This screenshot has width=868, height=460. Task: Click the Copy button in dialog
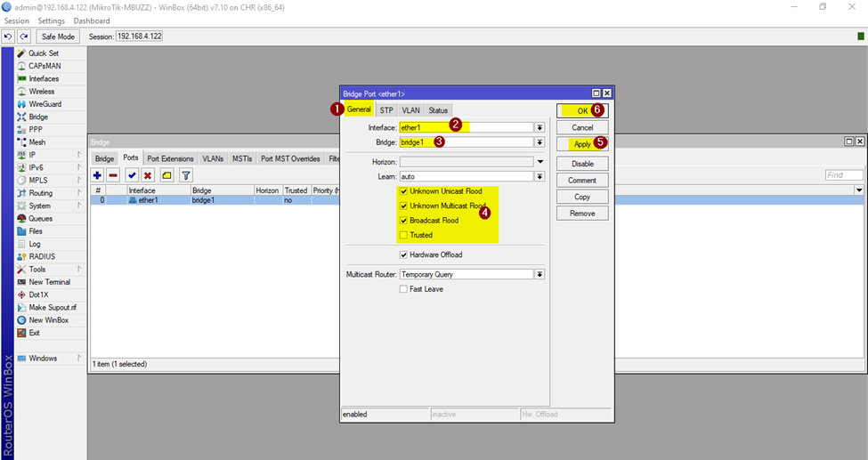click(x=582, y=197)
